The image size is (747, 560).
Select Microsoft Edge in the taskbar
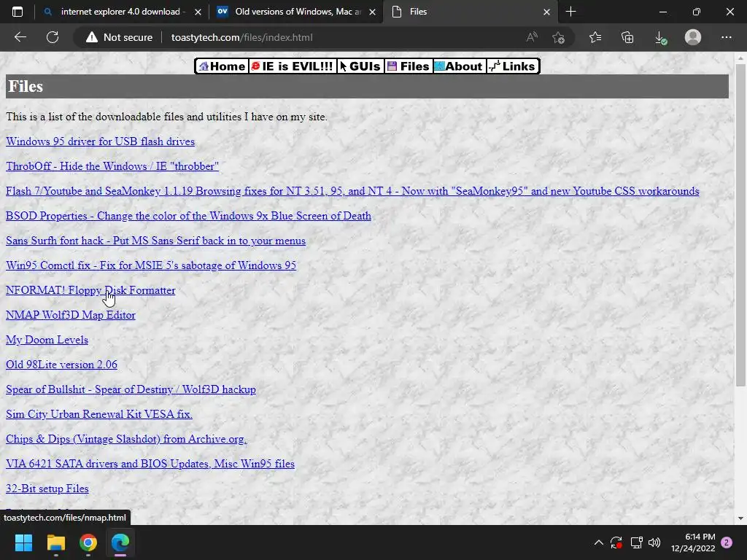point(120,542)
